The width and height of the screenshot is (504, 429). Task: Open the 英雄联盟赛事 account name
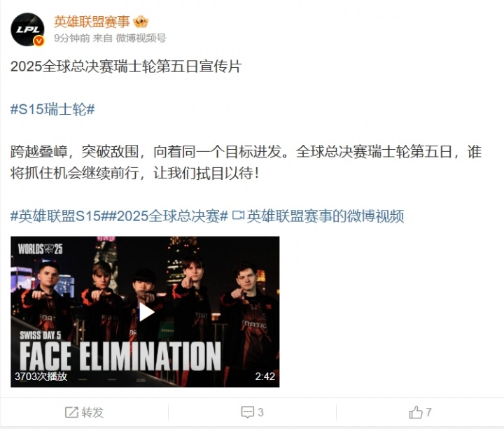[x=92, y=22]
